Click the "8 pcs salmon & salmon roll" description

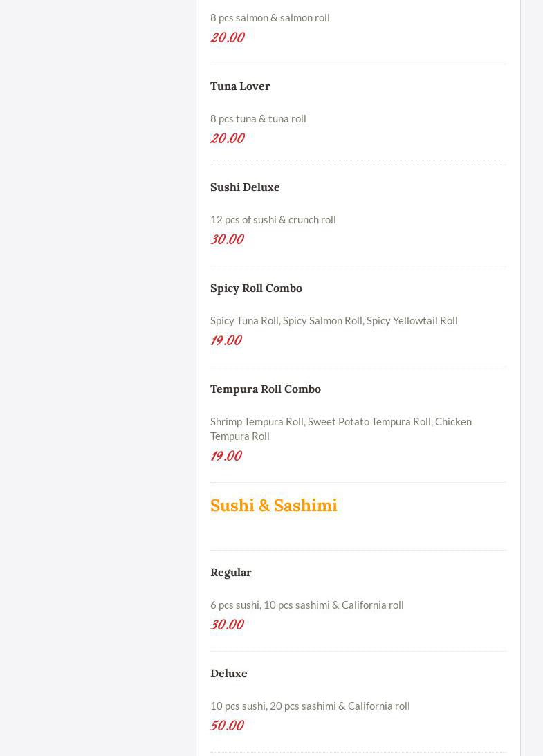coord(270,17)
